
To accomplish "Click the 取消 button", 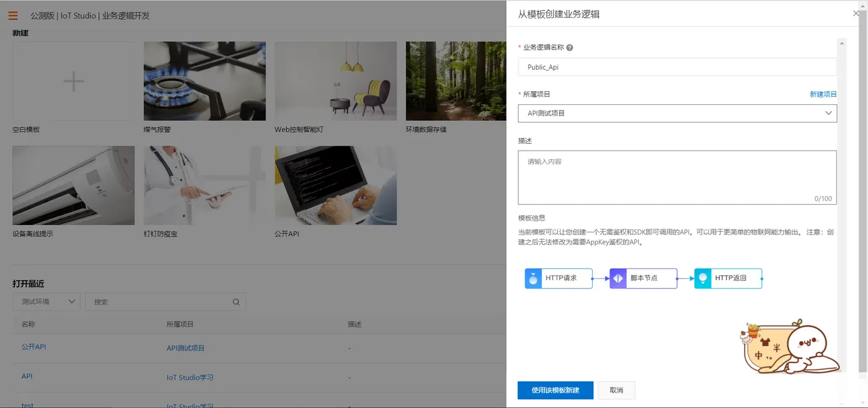I will tap(616, 390).
